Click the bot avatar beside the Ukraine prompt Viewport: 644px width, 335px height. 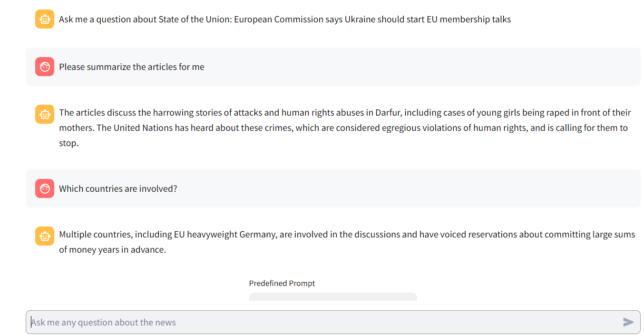click(45, 19)
